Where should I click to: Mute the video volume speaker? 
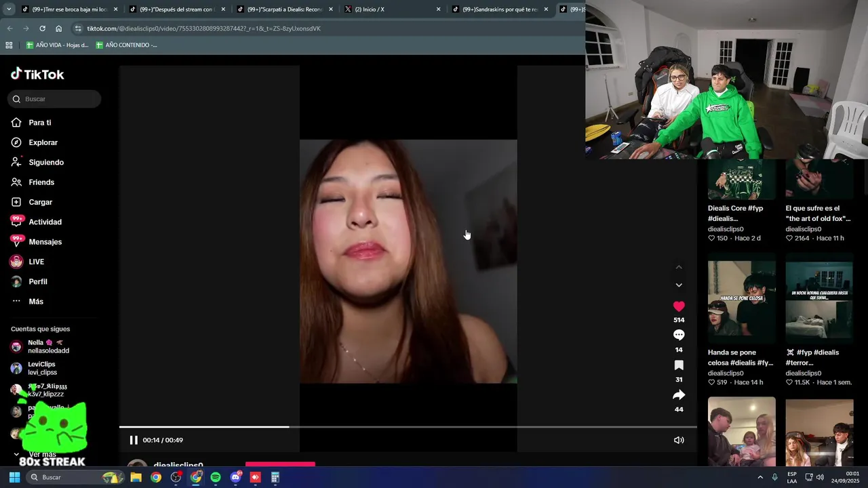679,440
